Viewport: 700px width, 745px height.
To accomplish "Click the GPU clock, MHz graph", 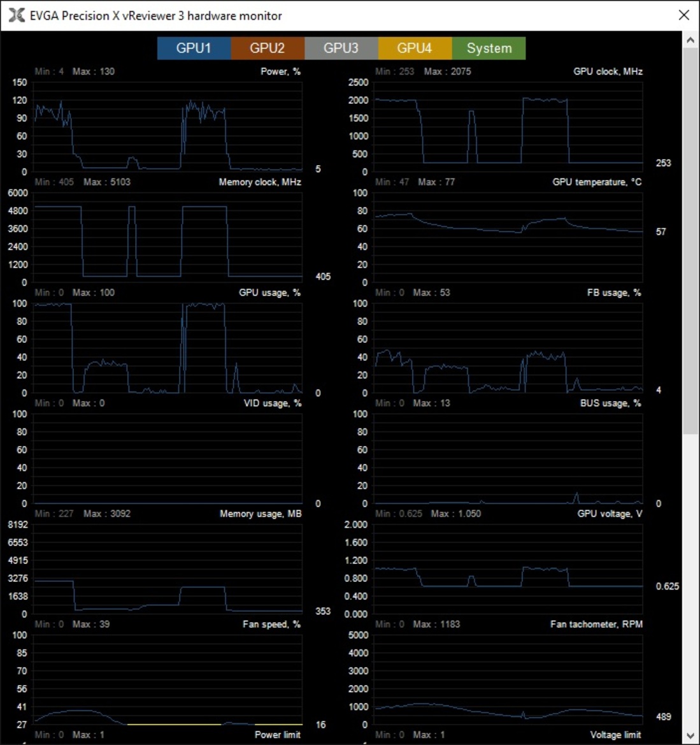I will point(508,127).
